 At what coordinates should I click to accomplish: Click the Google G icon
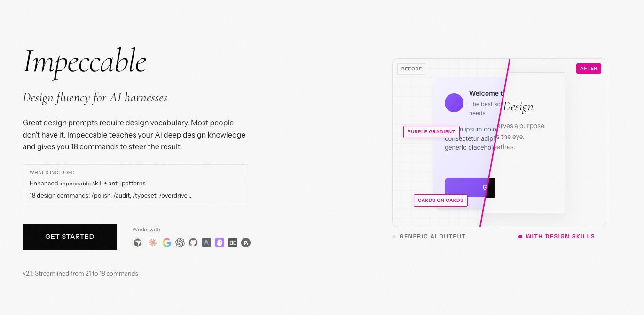tap(167, 243)
